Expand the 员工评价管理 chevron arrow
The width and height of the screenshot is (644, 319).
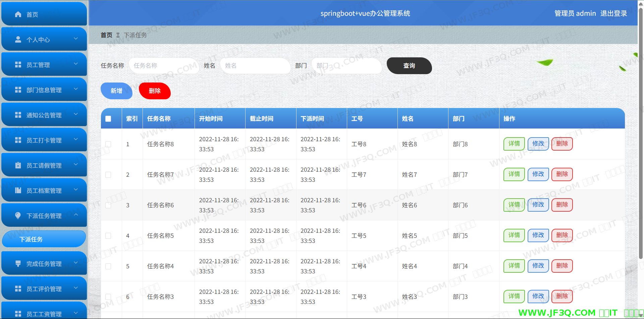76,288
